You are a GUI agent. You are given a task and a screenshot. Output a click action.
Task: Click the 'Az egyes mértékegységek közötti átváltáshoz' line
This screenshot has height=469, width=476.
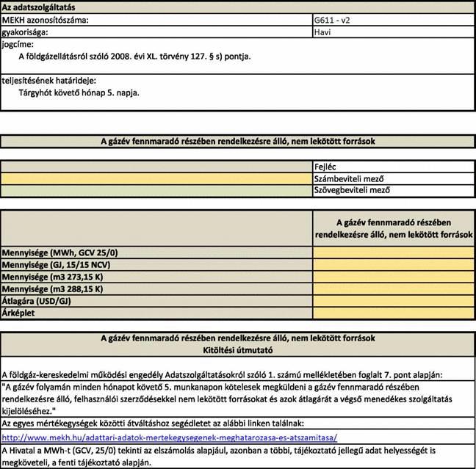coord(153,423)
